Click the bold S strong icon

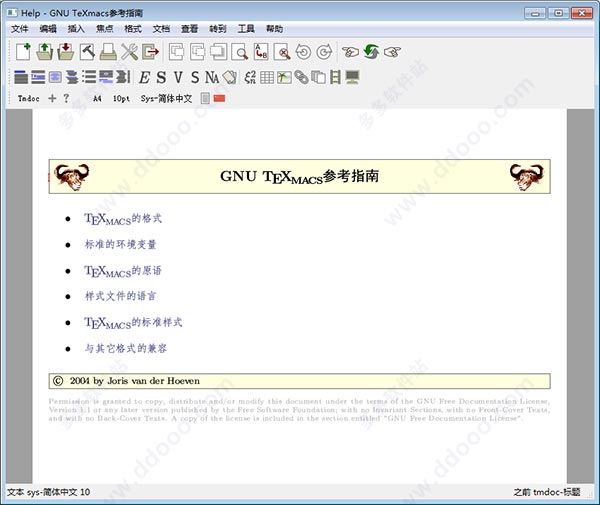tap(161, 77)
